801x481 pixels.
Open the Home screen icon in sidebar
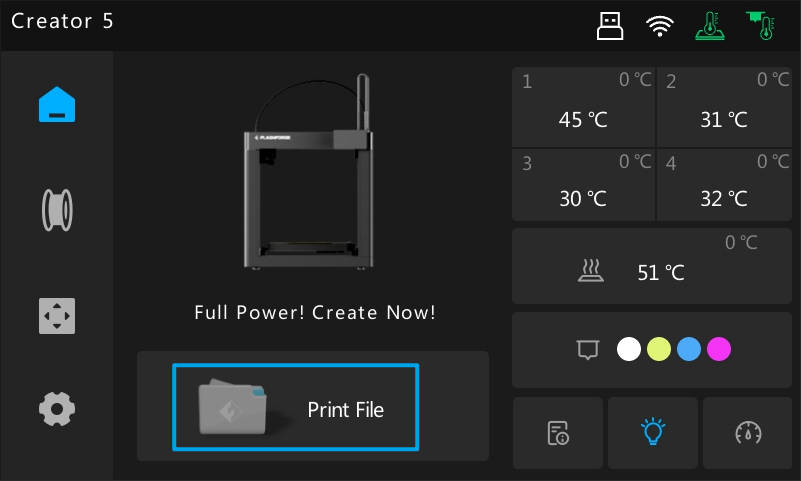pyautogui.click(x=57, y=105)
